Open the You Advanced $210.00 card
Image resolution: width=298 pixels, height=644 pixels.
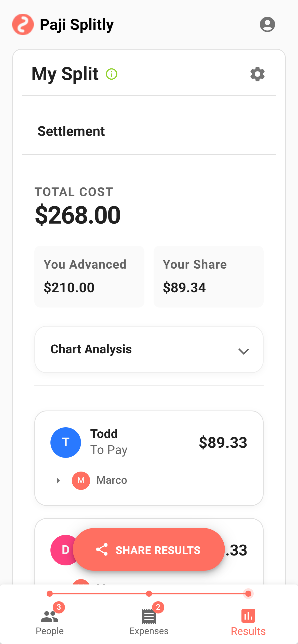89,276
